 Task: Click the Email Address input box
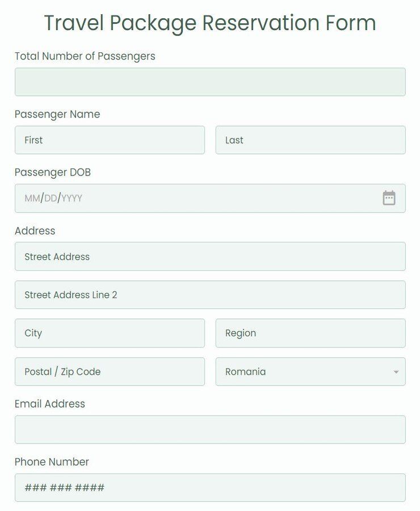[210, 430]
